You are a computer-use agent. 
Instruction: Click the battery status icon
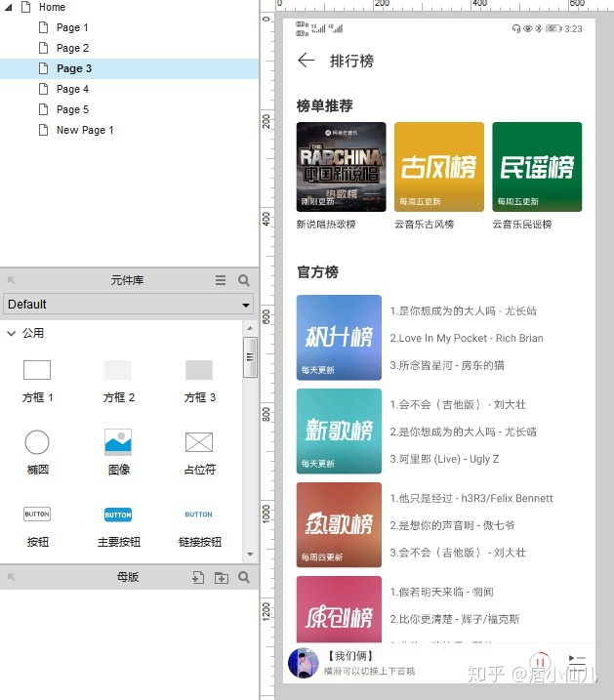point(553,29)
